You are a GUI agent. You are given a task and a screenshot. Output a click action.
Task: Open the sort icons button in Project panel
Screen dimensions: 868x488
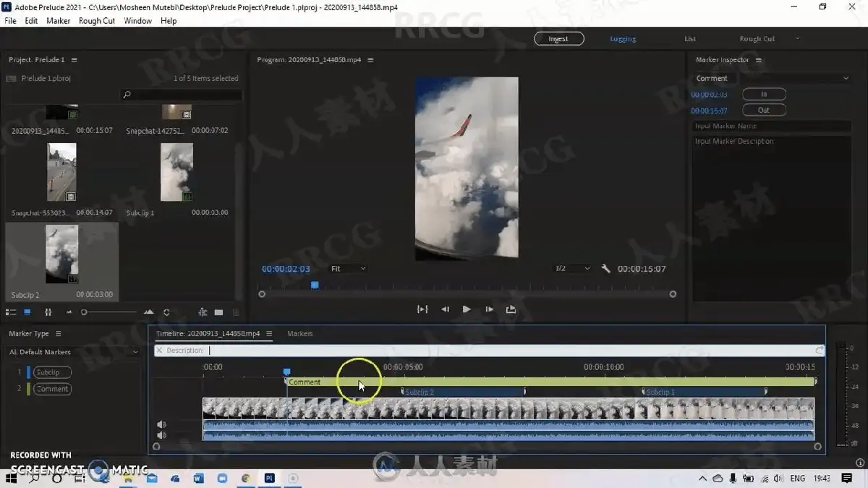(x=48, y=312)
